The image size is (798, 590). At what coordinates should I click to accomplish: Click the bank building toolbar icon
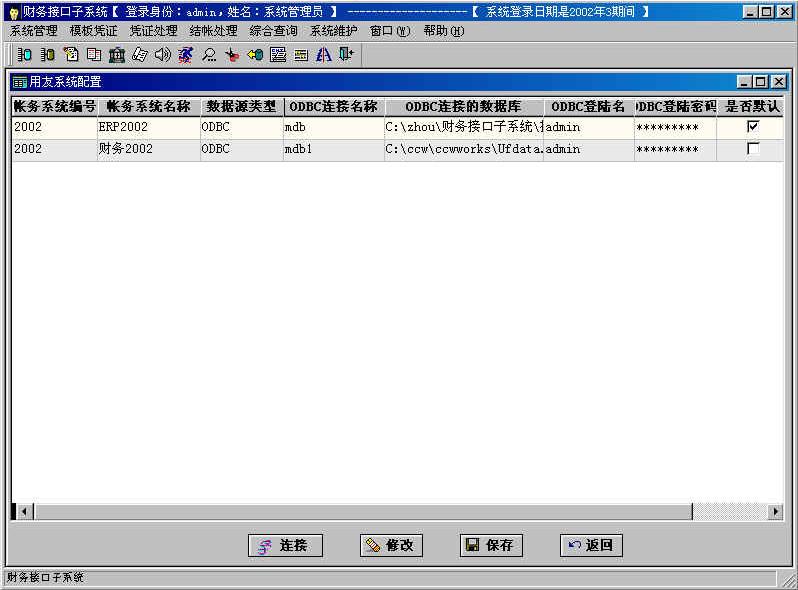(117, 55)
